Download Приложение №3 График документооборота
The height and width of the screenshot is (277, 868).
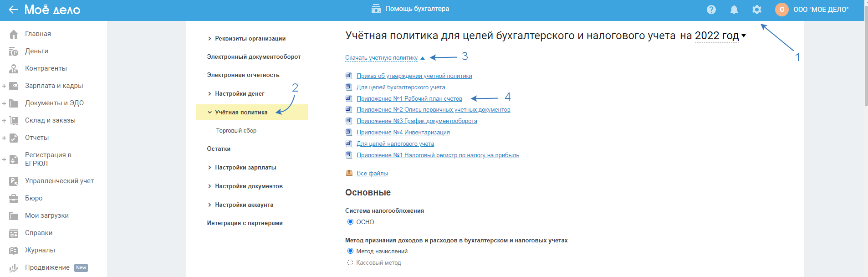417,121
